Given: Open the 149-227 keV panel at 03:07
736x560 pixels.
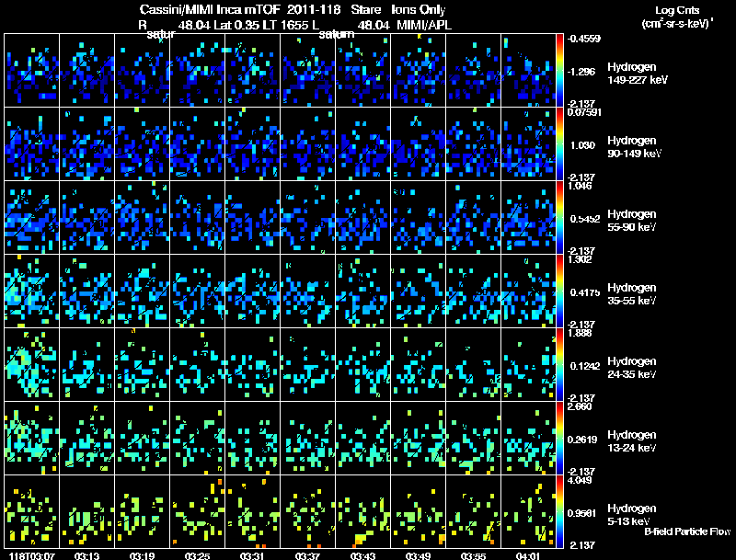Looking at the screenshot, I should (31, 70).
